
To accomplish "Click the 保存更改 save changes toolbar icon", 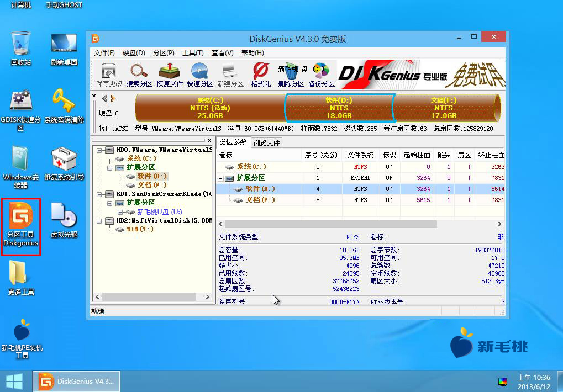I will 109,75.
